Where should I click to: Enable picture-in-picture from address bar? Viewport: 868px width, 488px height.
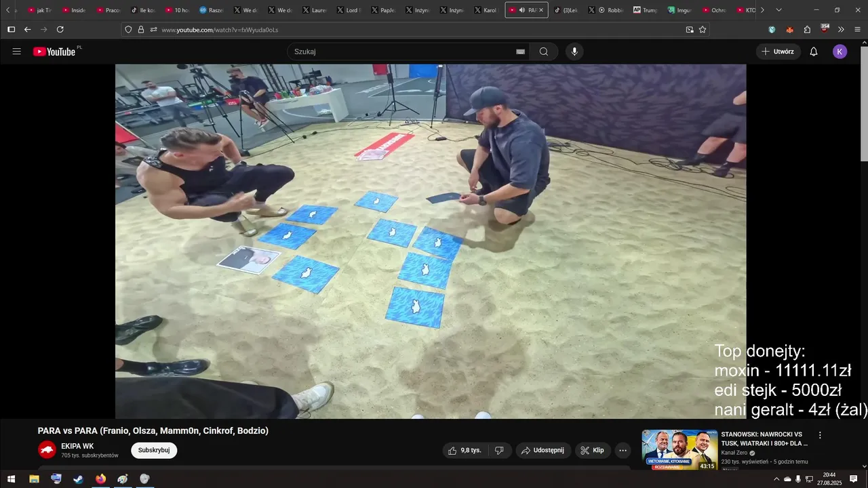pyautogui.click(x=690, y=29)
